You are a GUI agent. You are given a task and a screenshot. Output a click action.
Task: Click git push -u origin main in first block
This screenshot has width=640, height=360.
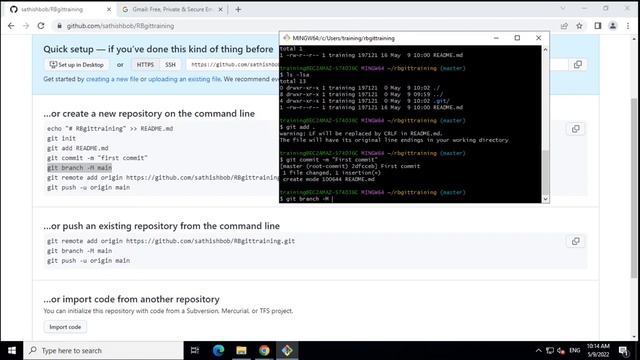(88, 187)
